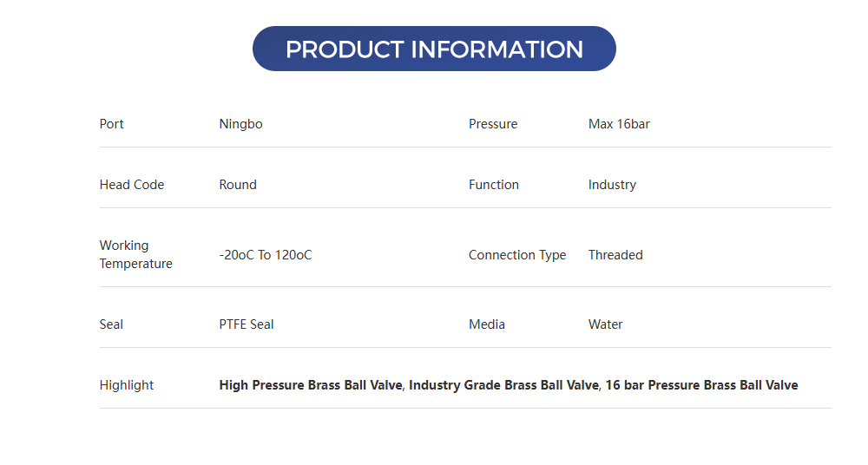Click the Port label
The height and width of the screenshot is (465, 868).
point(112,124)
